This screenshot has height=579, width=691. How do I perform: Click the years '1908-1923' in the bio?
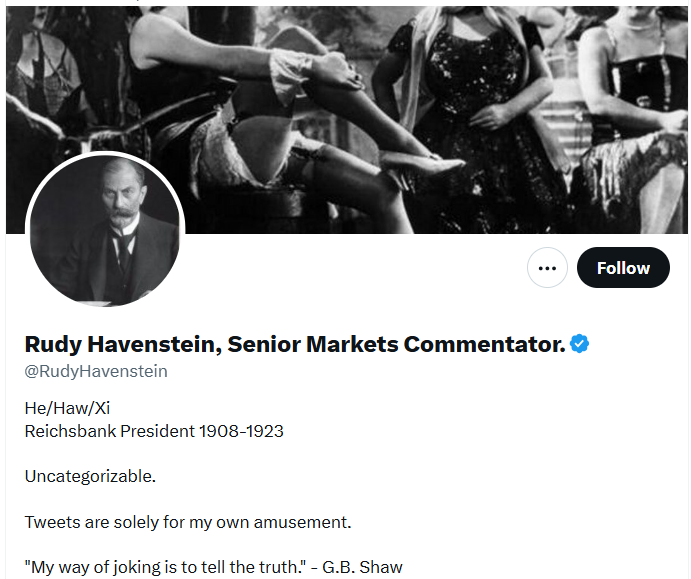coord(241,431)
